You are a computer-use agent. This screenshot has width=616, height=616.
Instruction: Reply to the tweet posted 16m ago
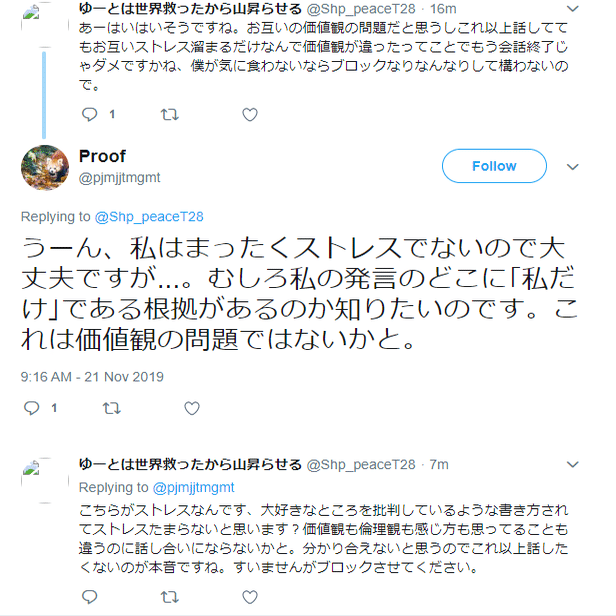[x=89, y=114]
